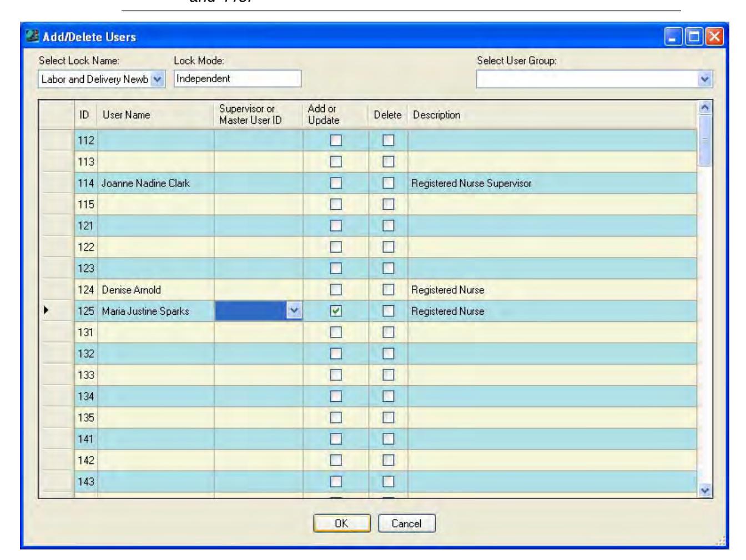Screen dimensions: 746x560
Task: Maximize the Add/Delete Users window
Action: click(694, 37)
